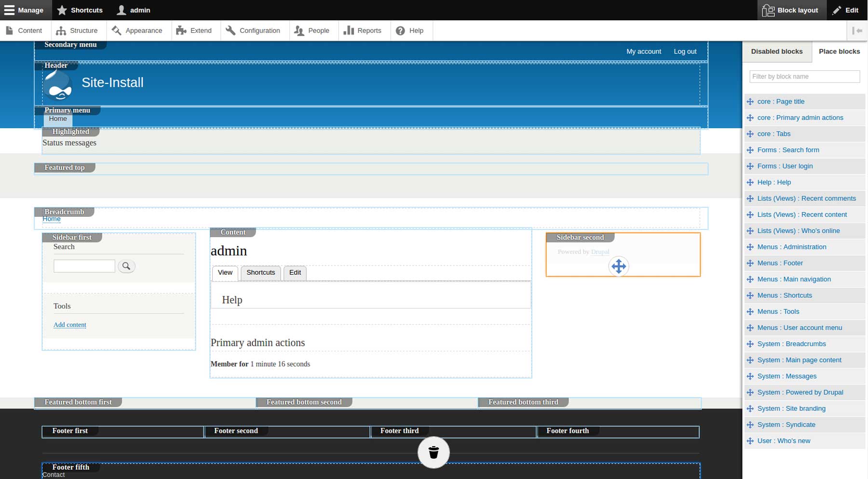Click the Log out link
868x479 pixels.
coord(684,51)
